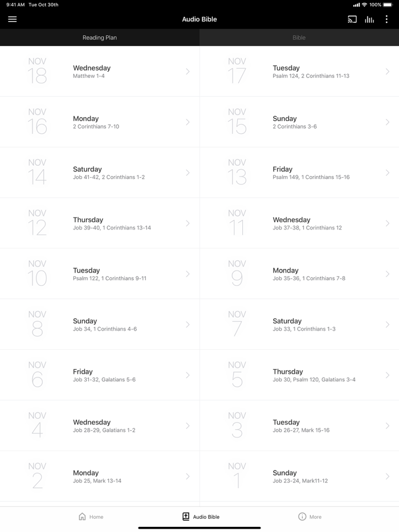Expand the Nov 13 Friday chevron
Screen dimensions: 399x532
(x=388, y=173)
